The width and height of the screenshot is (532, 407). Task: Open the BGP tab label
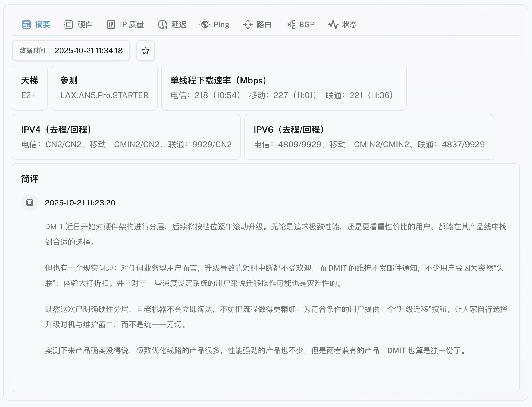[x=307, y=24]
